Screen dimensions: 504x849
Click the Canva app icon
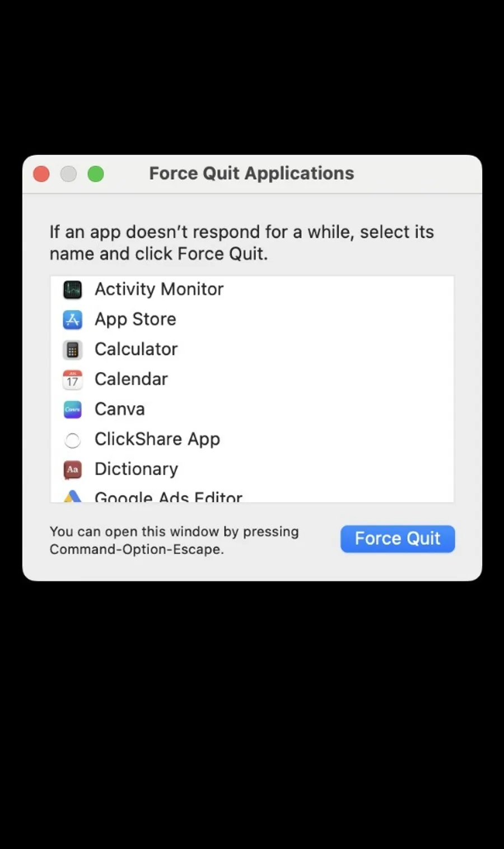coord(72,410)
